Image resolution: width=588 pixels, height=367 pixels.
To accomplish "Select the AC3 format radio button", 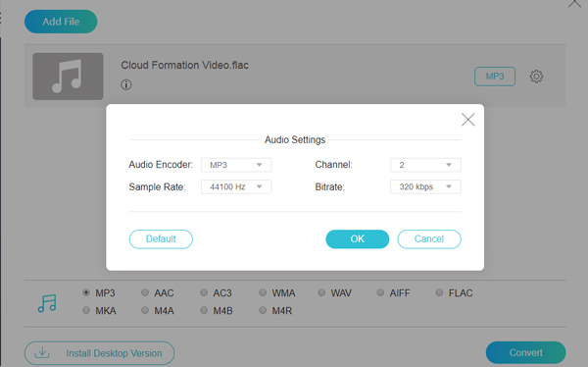I will (204, 292).
